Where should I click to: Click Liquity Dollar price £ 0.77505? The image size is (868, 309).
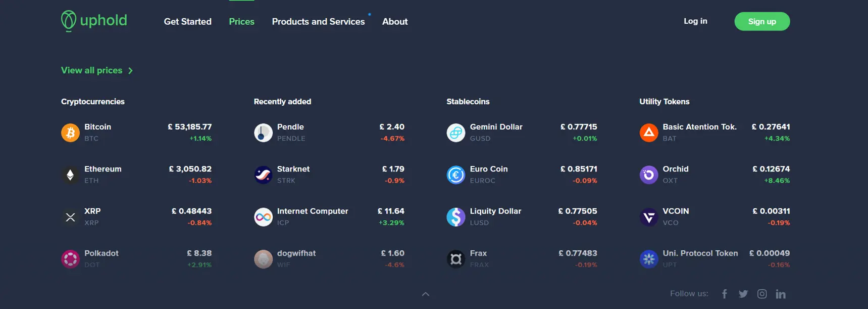point(578,211)
